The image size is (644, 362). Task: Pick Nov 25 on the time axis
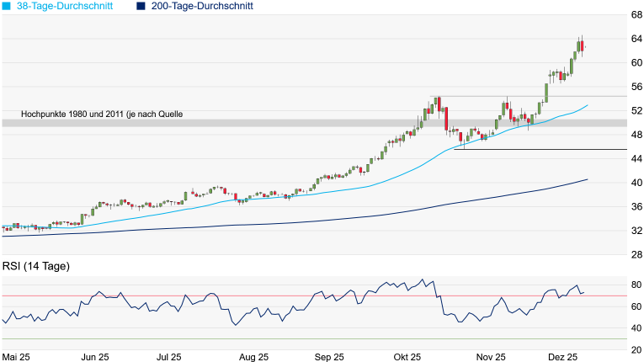tap(490, 357)
